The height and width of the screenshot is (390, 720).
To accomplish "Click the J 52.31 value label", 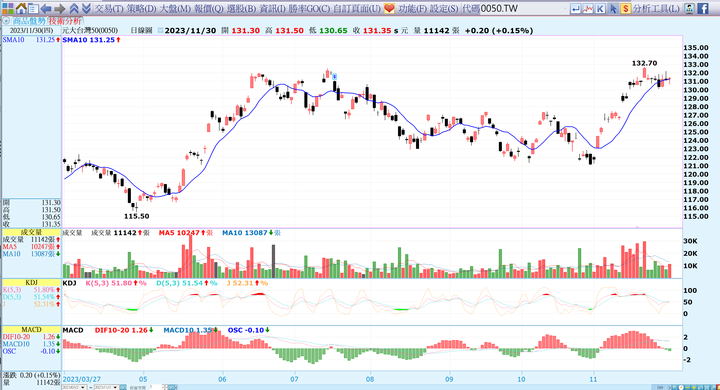I will pos(247,283).
